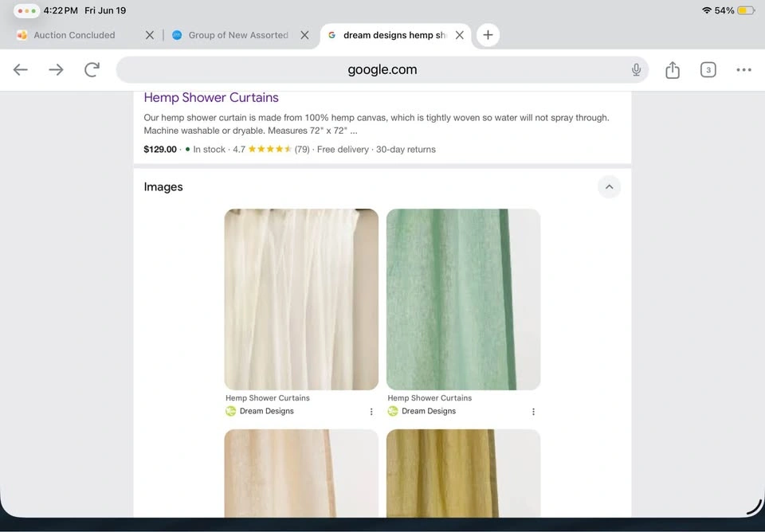Open more options for green curtain image
This screenshot has height=532, width=765.
pyautogui.click(x=533, y=412)
